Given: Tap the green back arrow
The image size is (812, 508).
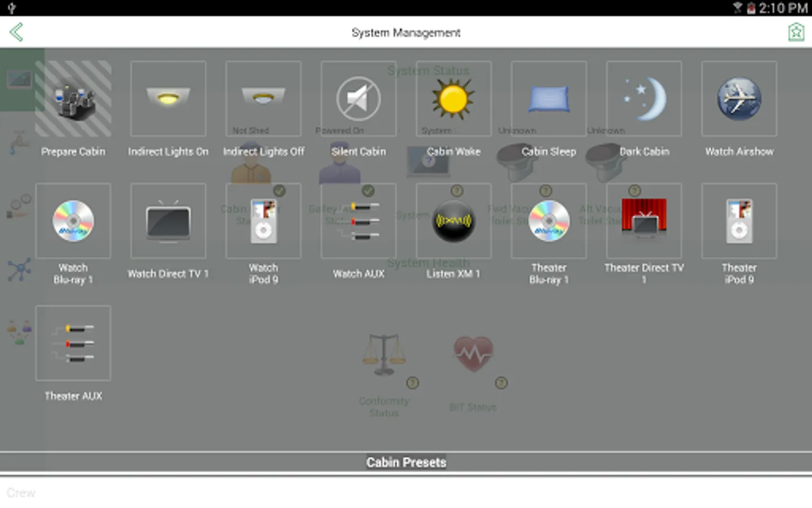Looking at the screenshot, I should pos(16,32).
